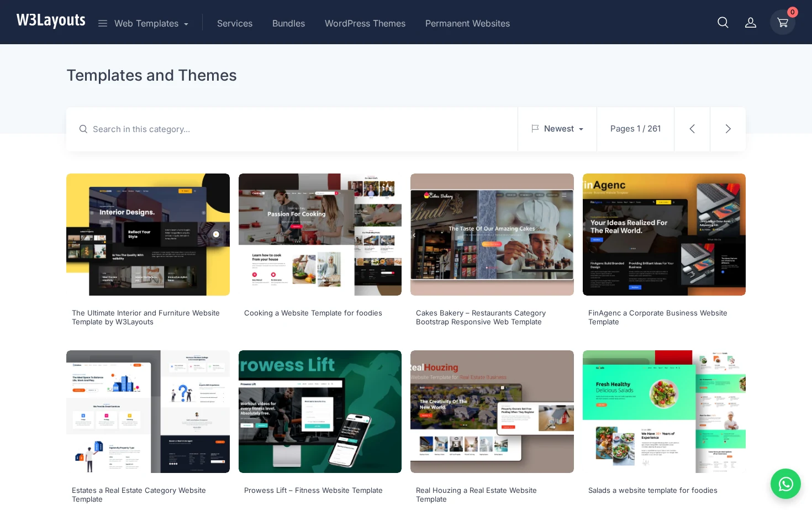Open Cakes Bakery Restaurants Category link
The image size is (812, 510).
(x=481, y=317)
